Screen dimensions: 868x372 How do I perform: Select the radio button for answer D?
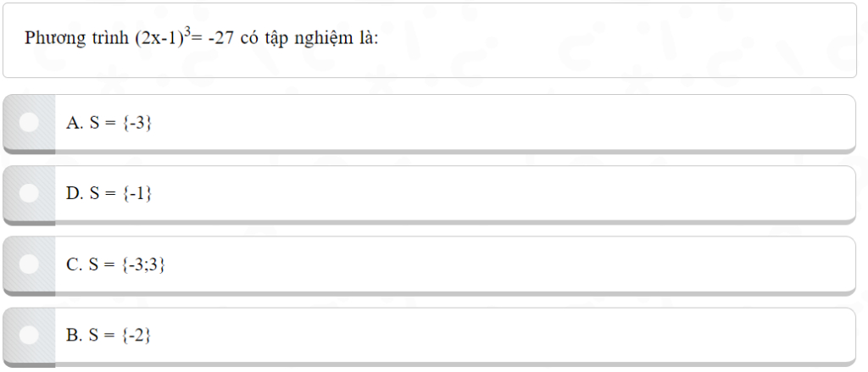click(x=29, y=193)
